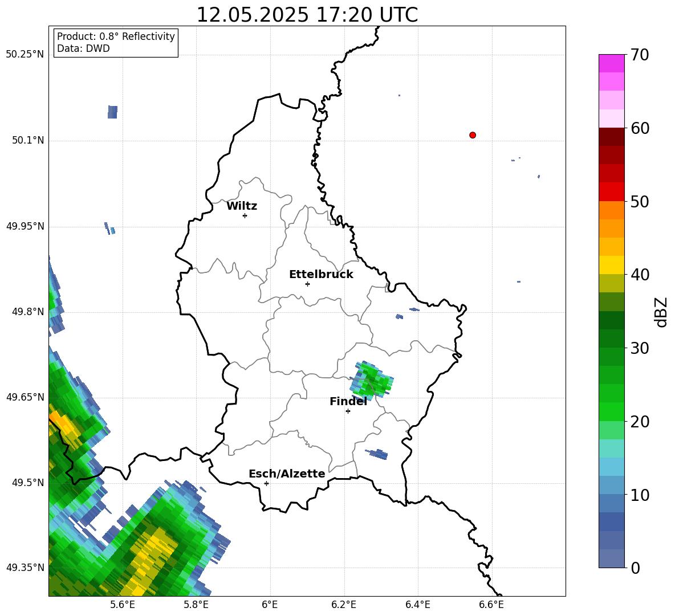This screenshot has width=675, height=616.
Task: Click the 6.4°E longitude label
Action: [417, 605]
